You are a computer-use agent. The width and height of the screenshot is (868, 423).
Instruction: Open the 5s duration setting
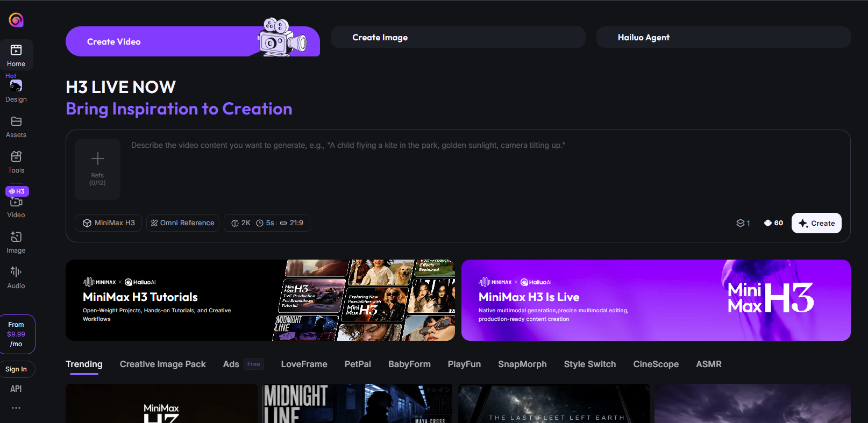point(265,223)
